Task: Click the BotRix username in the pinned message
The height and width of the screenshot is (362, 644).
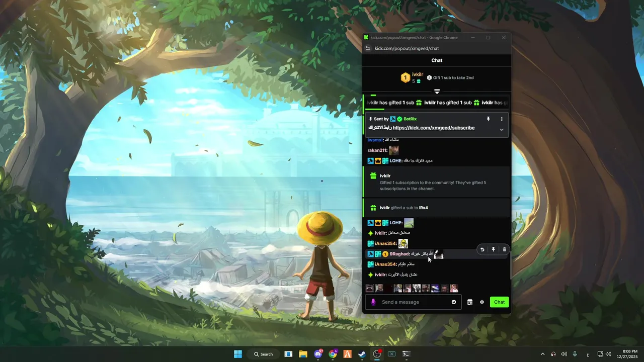Action: coord(410,119)
